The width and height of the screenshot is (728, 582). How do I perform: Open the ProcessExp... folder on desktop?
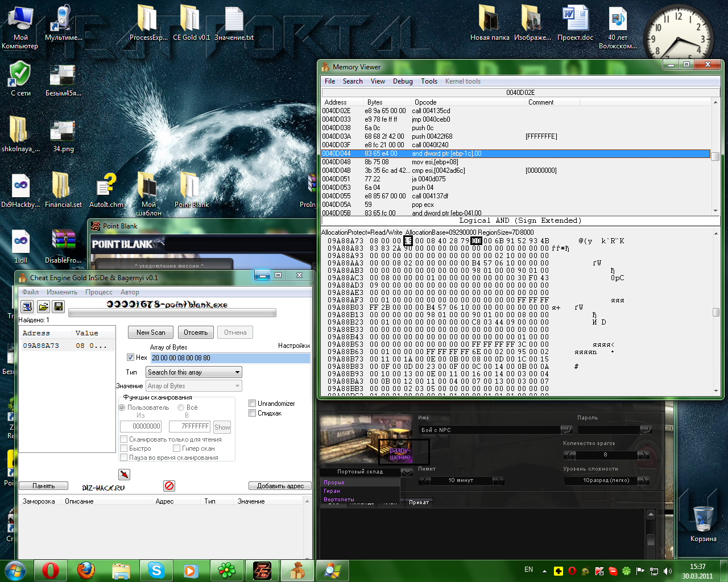tap(148, 23)
